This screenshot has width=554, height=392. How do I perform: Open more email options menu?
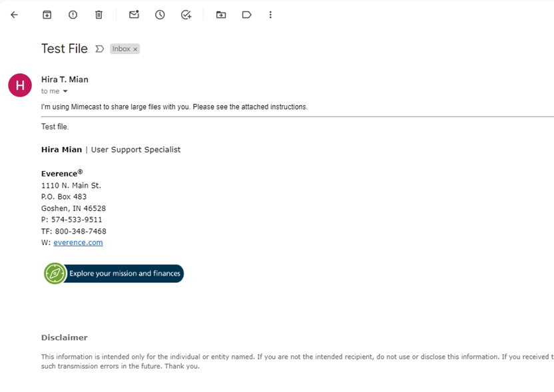click(x=270, y=14)
